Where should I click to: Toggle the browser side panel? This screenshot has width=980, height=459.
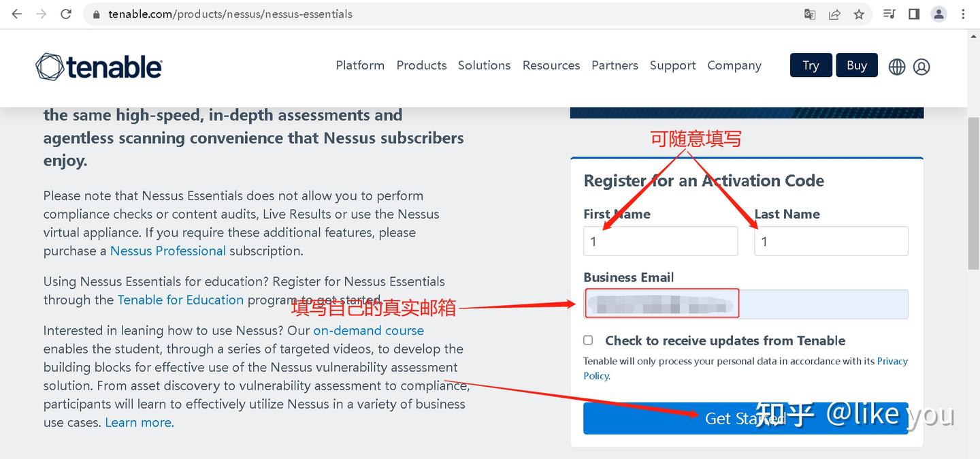pos(914,14)
